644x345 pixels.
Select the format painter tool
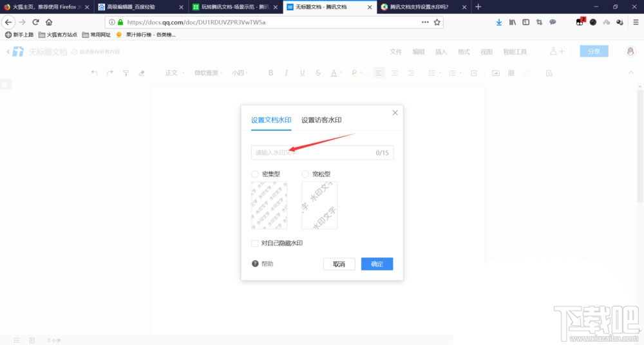[x=126, y=73]
